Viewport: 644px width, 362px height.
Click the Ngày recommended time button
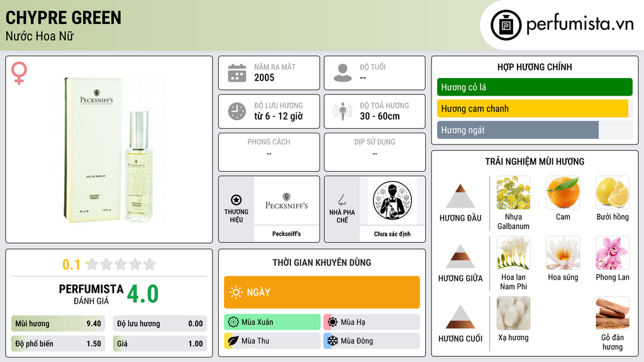[x=322, y=292]
